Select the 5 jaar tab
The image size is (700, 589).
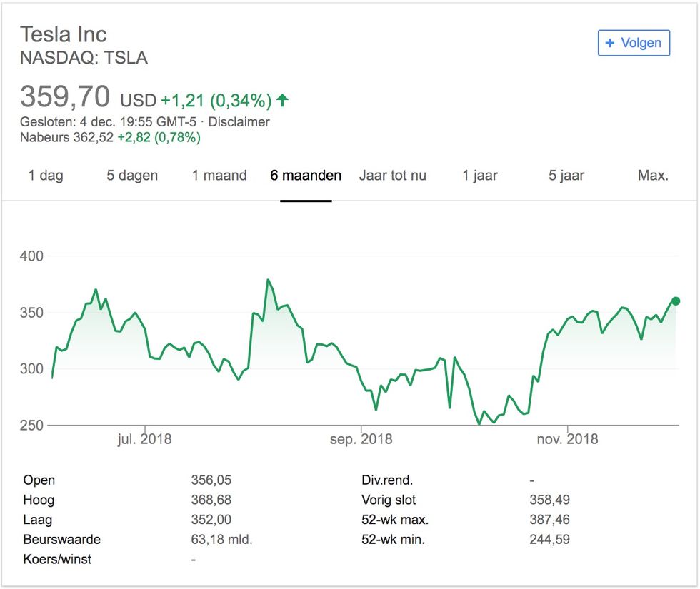click(566, 176)
